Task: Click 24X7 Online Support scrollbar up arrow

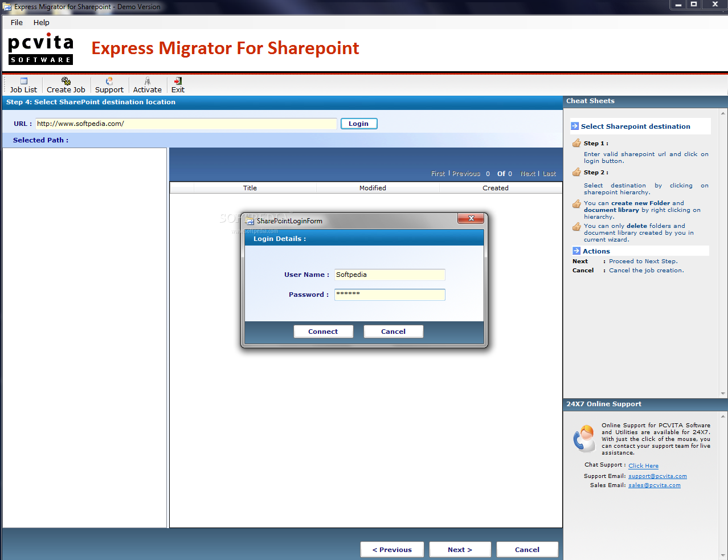Action: pos(723,416)
